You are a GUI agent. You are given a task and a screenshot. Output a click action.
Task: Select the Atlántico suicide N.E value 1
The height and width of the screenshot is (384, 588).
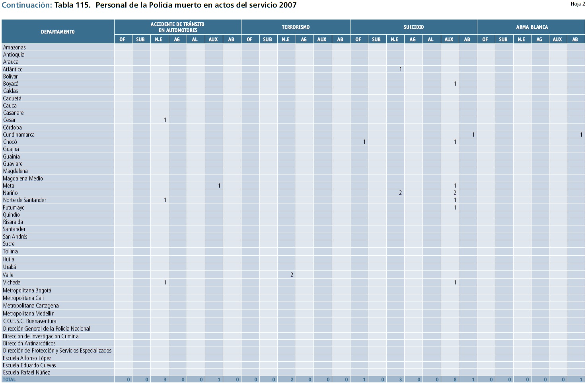tap(400, 69)
